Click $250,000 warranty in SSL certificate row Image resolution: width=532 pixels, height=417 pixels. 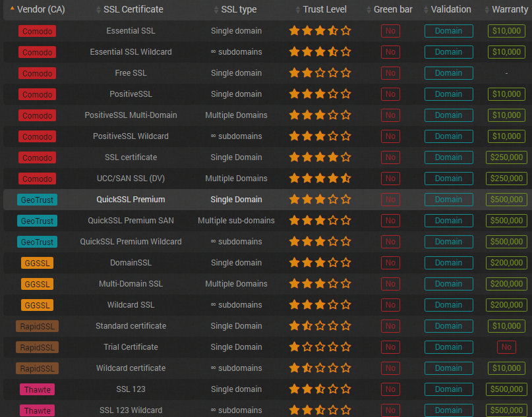pos(506,157)
